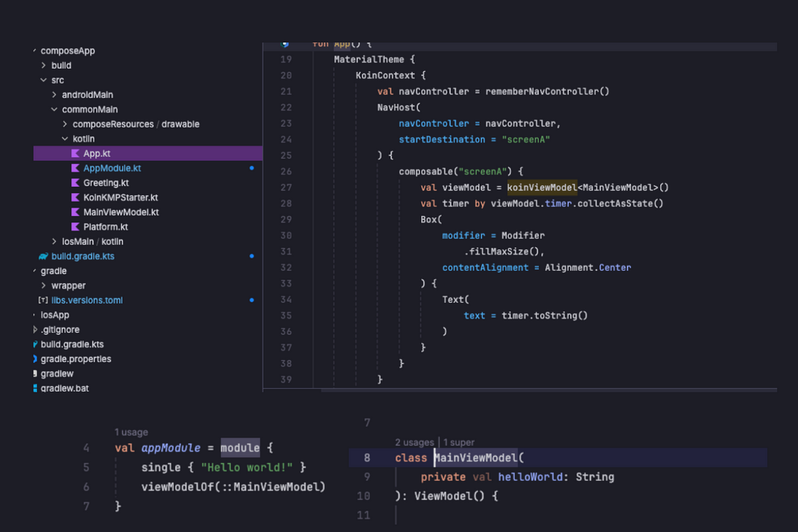The image size is (798, 532).
Task: Click timer.toString() on line 35
Action: click(x=544, y=316)
